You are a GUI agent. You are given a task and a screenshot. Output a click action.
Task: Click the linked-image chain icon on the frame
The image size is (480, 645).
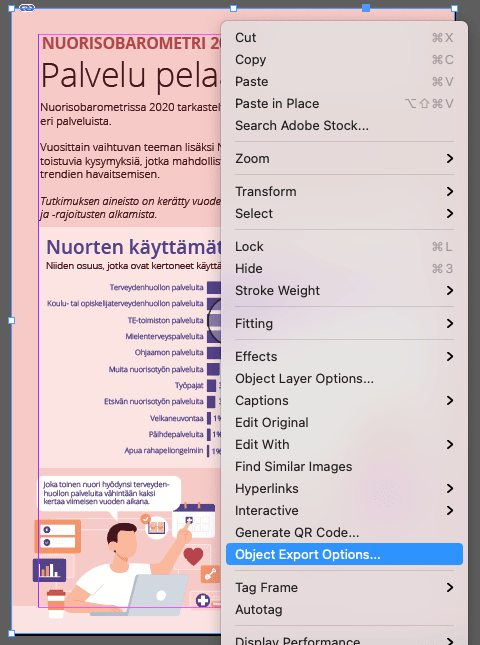pos(27,7)
